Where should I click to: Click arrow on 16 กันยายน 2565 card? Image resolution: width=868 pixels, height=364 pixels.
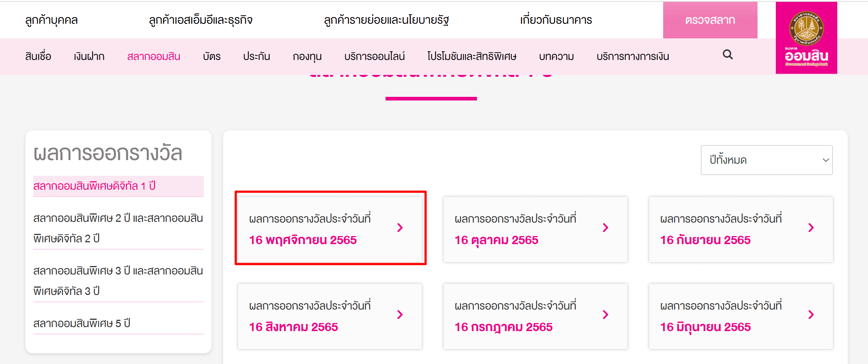[811, 228]
